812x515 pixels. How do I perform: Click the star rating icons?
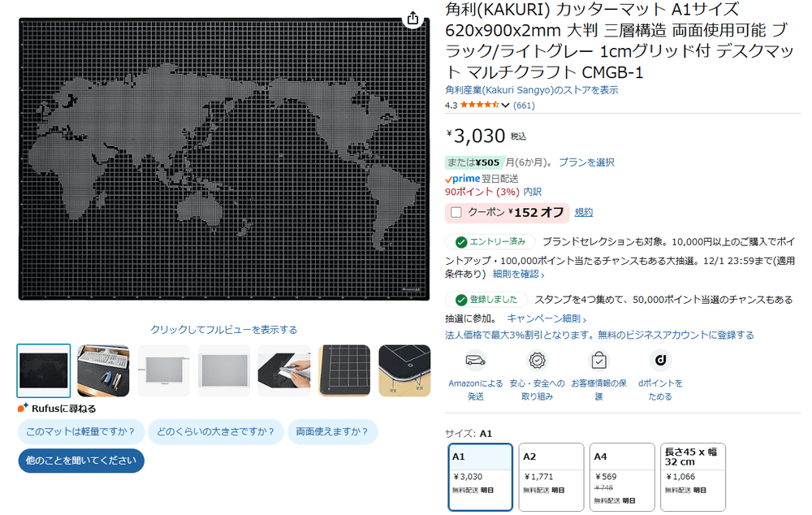[x=479, y=105]
